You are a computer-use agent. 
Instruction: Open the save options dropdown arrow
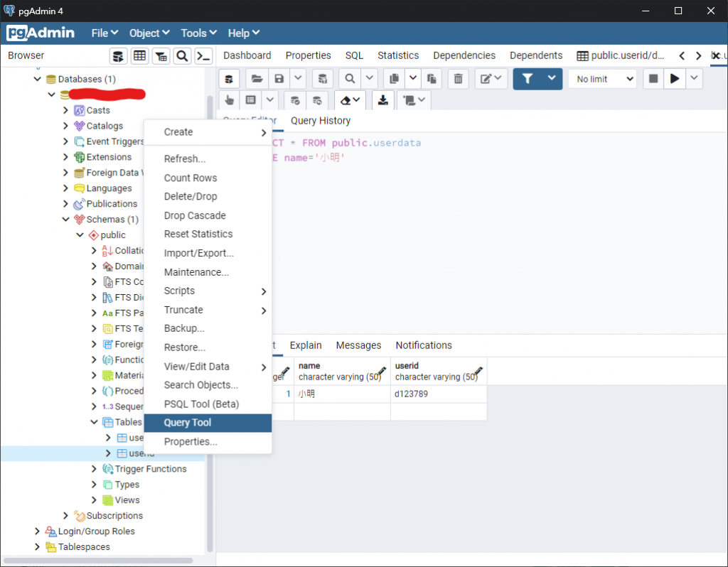pos(298,79)
